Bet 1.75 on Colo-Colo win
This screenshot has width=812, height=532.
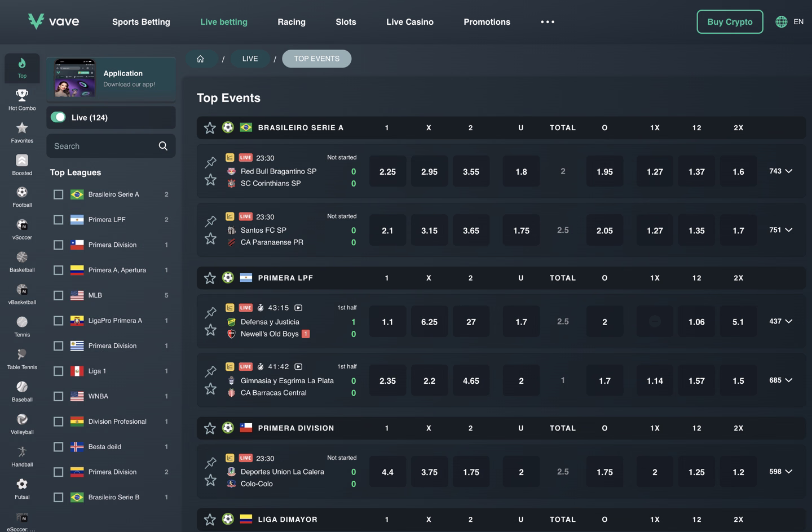(471, 472)
